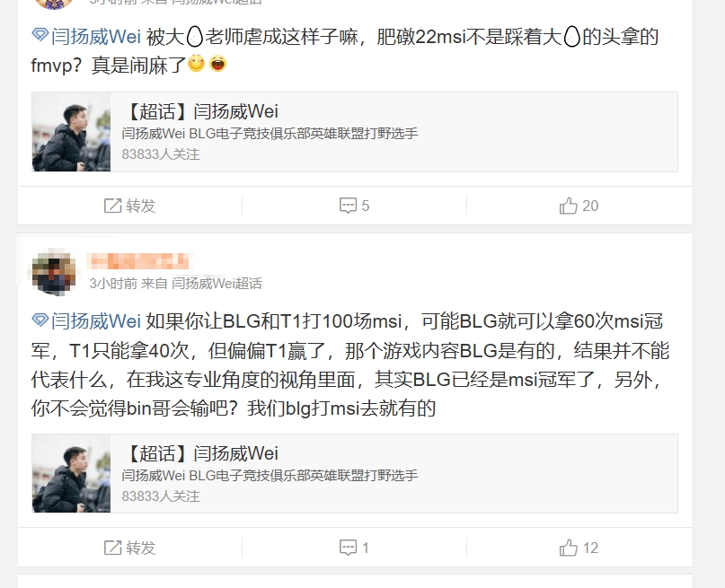This screenshot has height=588, width=725.
Task: Click the repost icon on second post
Action: coord(112,548)
